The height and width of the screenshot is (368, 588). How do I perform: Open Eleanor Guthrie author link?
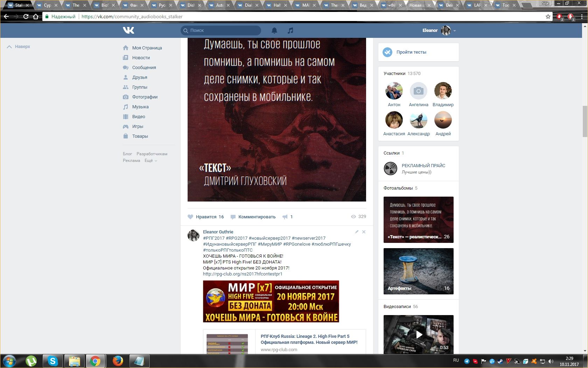pos(218,232)
